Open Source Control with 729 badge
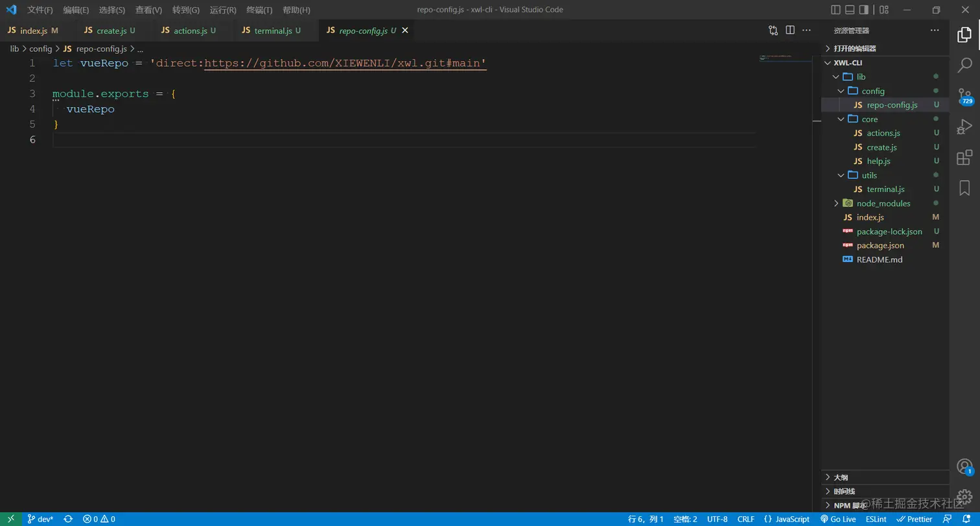This screenshot has width=980, height=526. click(964, 95)
